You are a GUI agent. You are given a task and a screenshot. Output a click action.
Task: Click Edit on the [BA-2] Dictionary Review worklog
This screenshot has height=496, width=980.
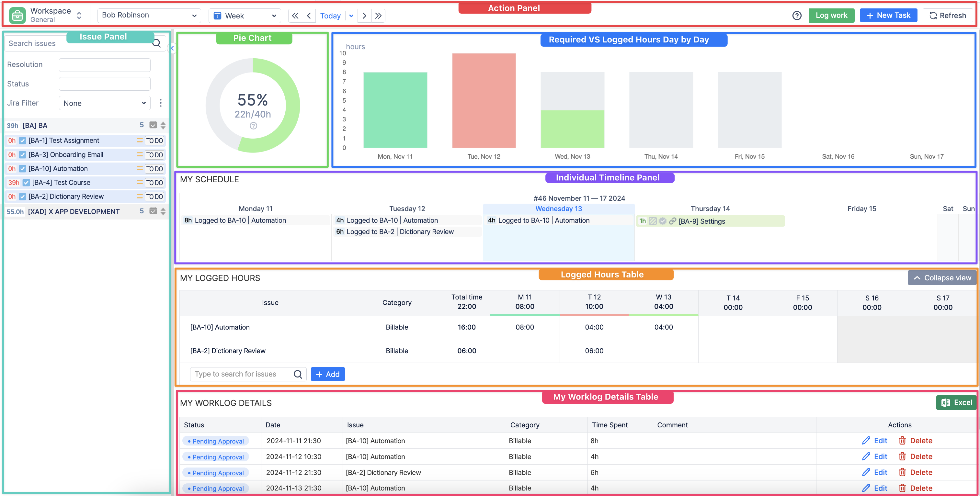[875, 472]
